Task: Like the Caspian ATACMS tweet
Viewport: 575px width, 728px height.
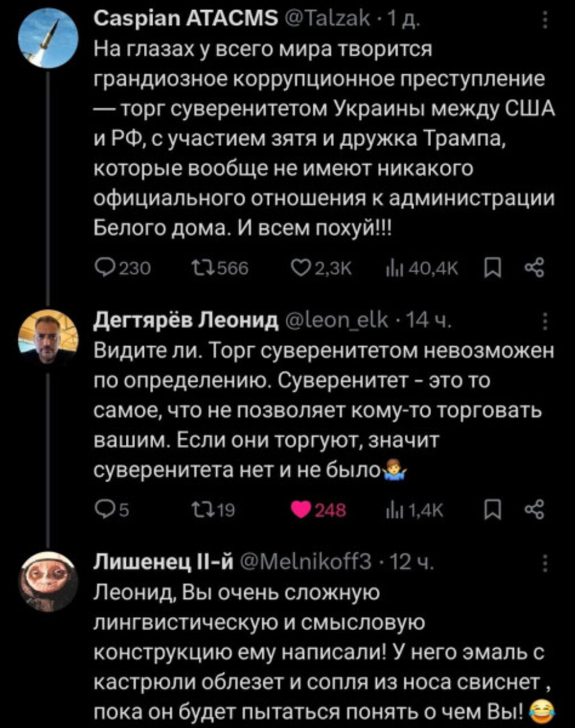Action: [299, 269]
